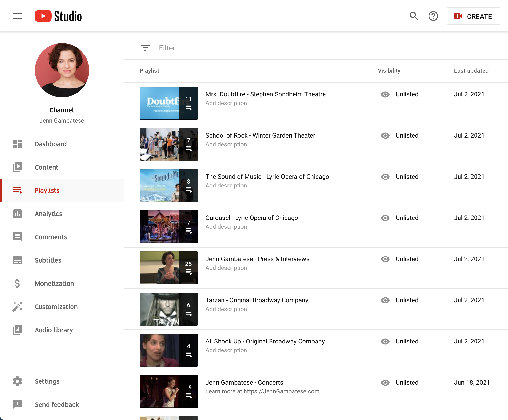
Task: Go to Content menu item
Action: pyautogui.click(x=62, y=167)
